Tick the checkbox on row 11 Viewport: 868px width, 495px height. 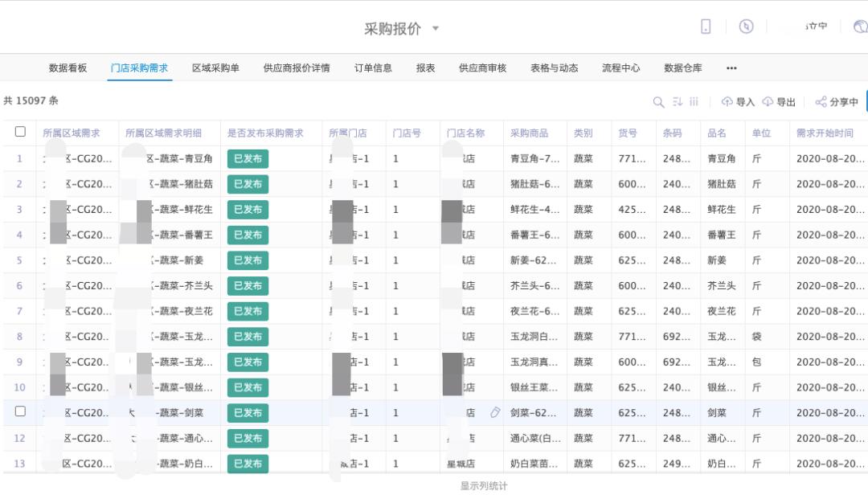pos(21,413)
